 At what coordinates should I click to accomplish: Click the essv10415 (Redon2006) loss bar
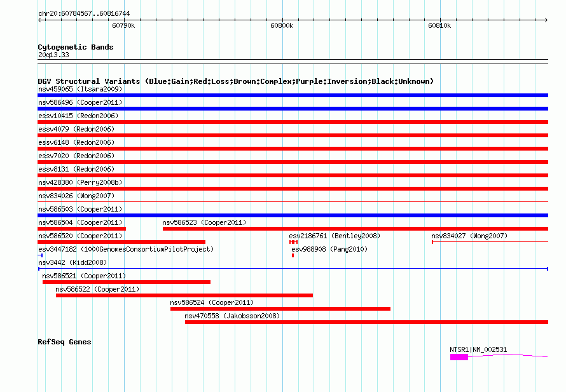(x=293, y=122)
